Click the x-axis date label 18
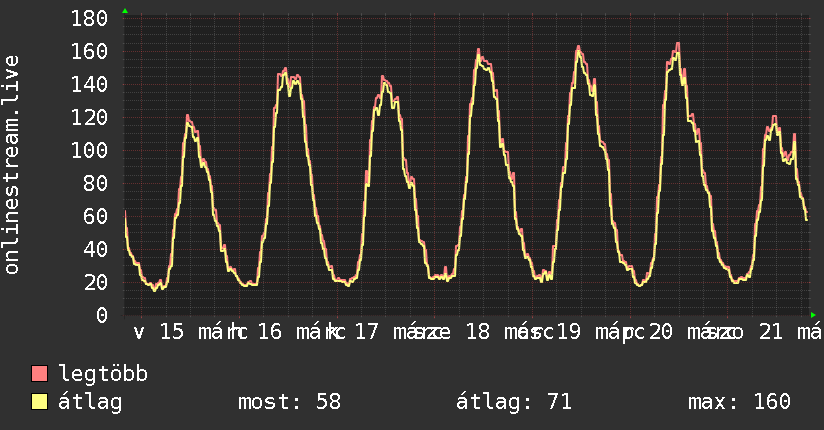824x430 pixels. 478,332
